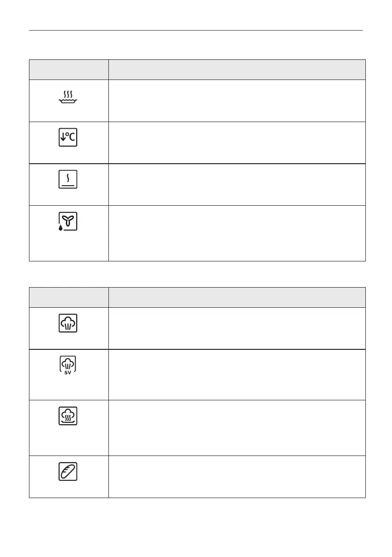
Task: Click the blank cell beside the steaming dish icon
Action: click(236, 101)
